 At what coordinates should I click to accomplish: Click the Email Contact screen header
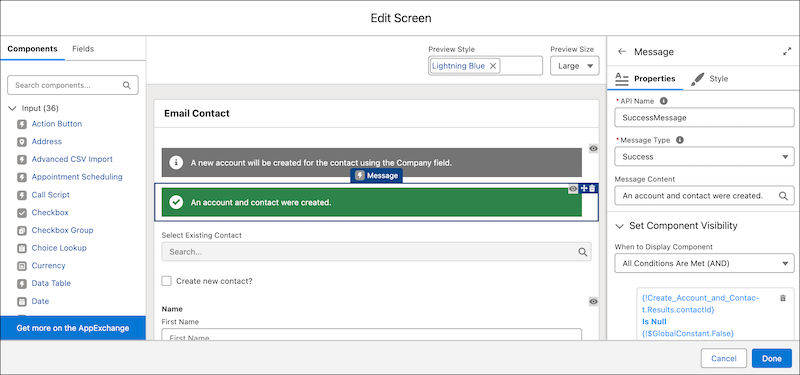click(197, 113)
